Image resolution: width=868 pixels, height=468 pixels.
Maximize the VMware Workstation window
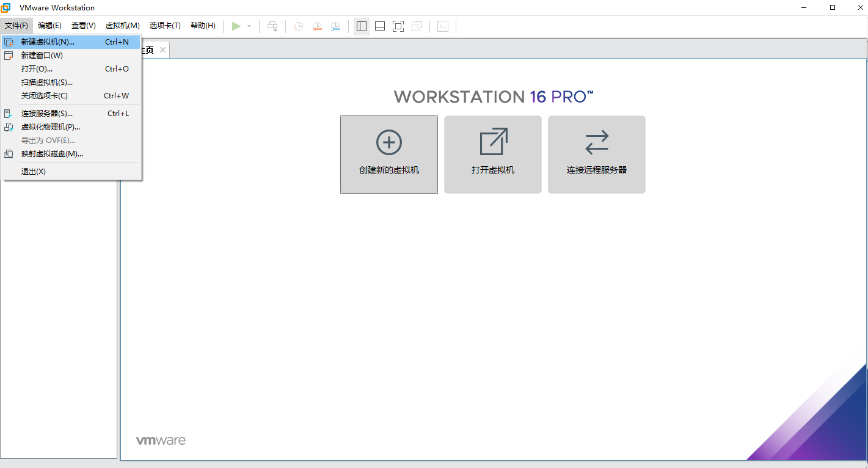pyautogui.click(x=832, y=7)
